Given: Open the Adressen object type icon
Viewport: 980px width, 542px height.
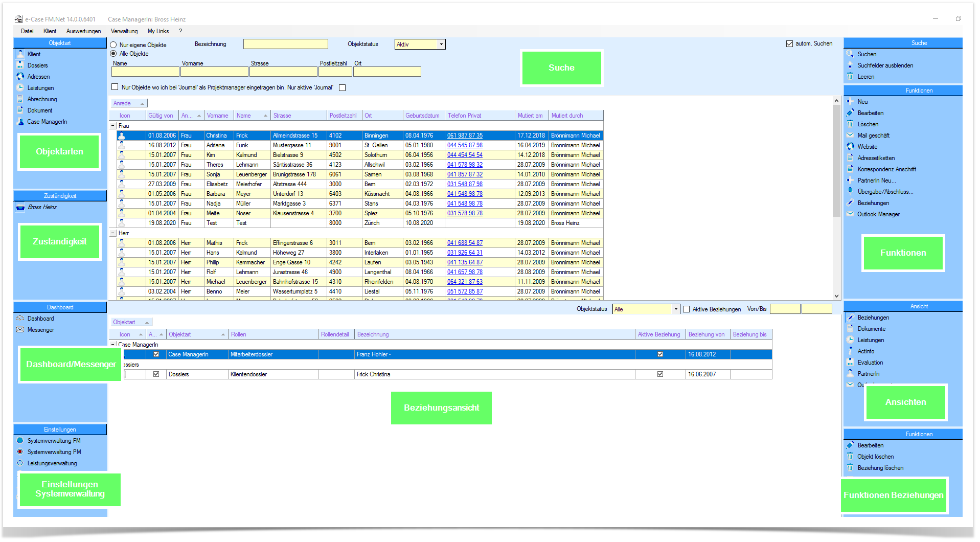Looking at the screenshot, I should 20,76.
